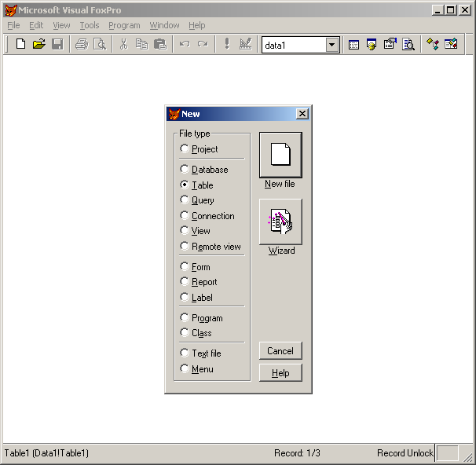Click the Undo arrow icon
Image resolution: width=476 pixels, height=465 pixels.
(x=185, y=44)
